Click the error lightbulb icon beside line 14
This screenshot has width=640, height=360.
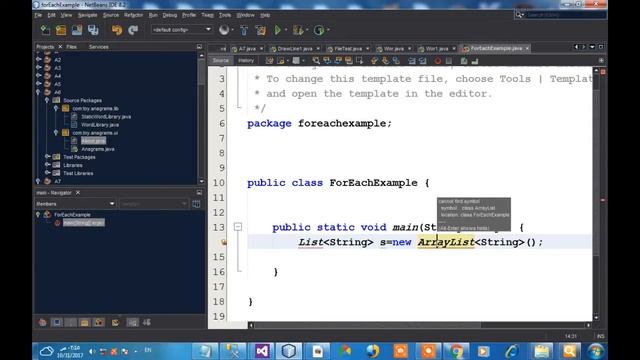pyautogui.click(x=224, y=242)
